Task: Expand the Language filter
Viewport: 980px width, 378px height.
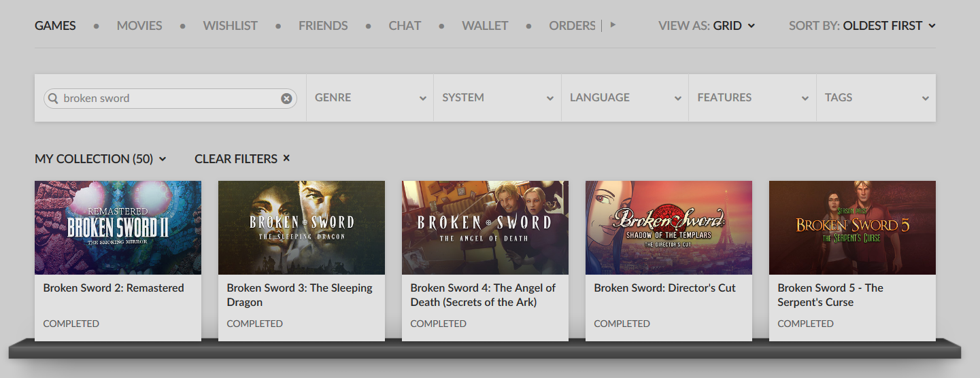Action: click(625, 98)
